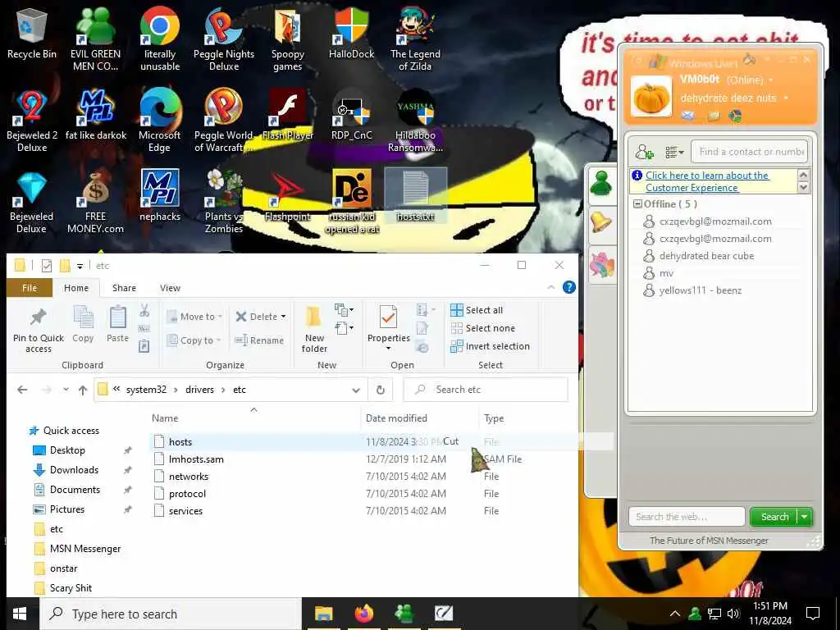
Task: Show hidden tray icons chevron
Action: 675,614
